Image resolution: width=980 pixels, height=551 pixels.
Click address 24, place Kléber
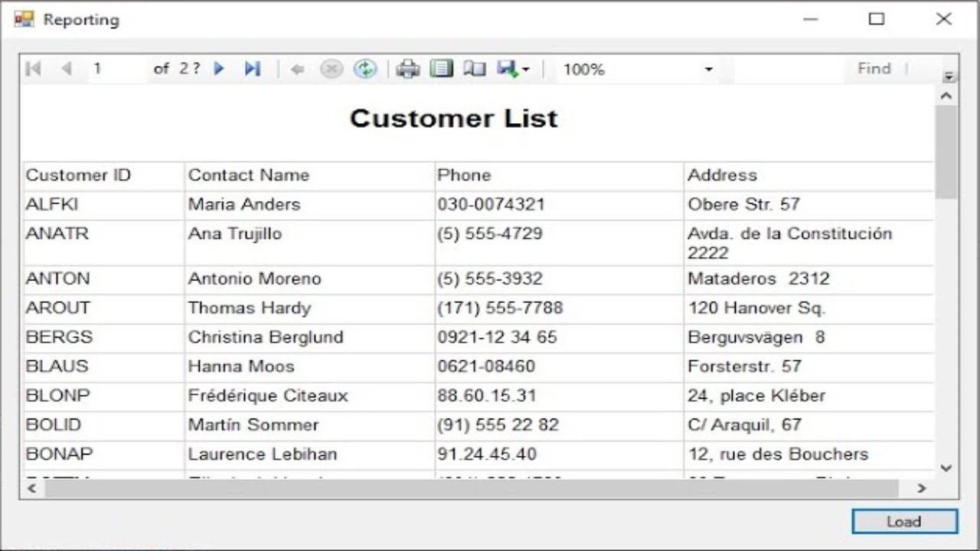coord(756,396)
